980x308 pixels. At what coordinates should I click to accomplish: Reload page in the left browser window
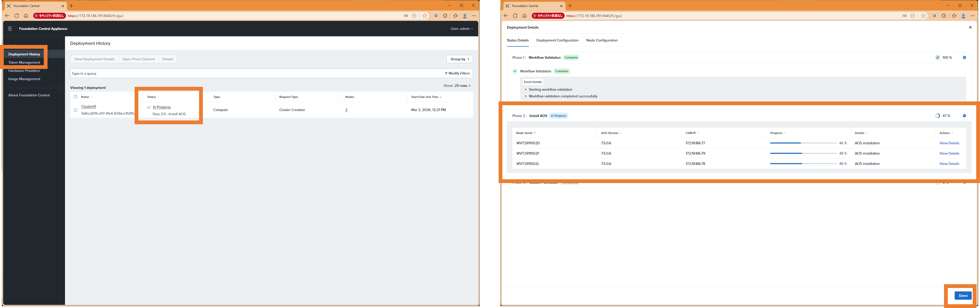(16, 16)
